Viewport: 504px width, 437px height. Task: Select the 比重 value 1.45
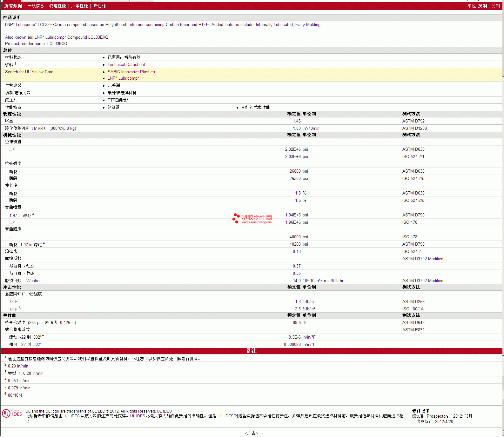297,121
